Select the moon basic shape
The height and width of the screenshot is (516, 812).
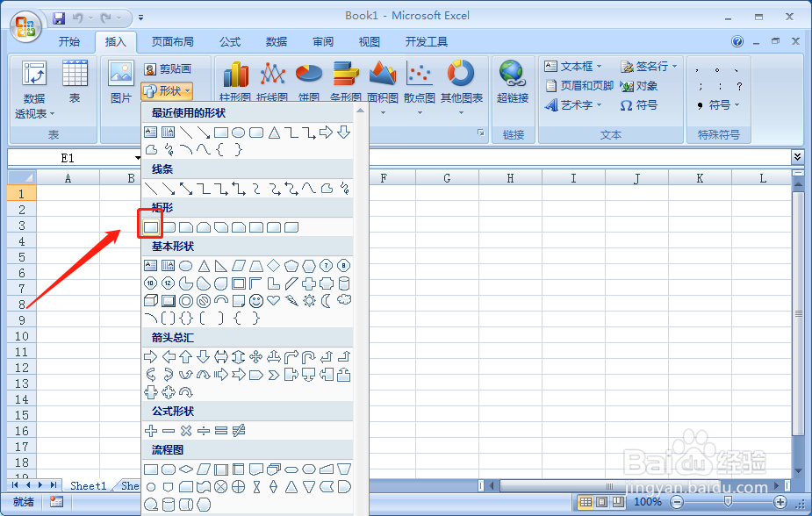point(327,300)
